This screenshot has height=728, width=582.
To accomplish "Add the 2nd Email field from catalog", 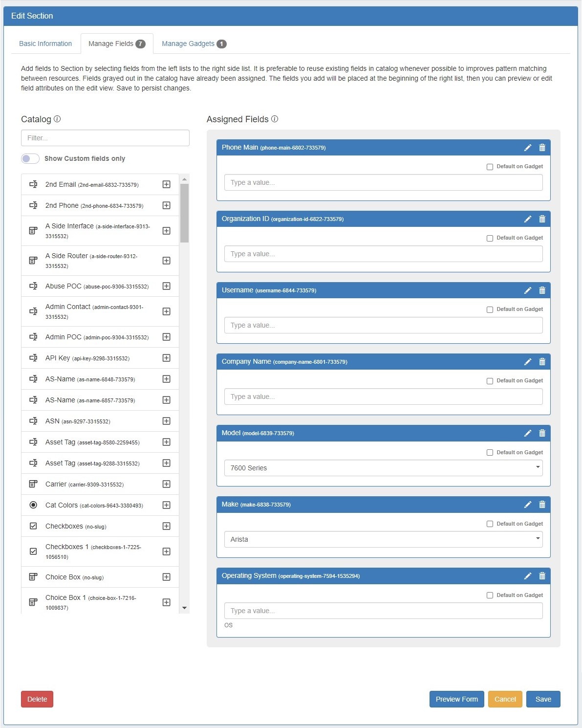I will pos(166,184).
